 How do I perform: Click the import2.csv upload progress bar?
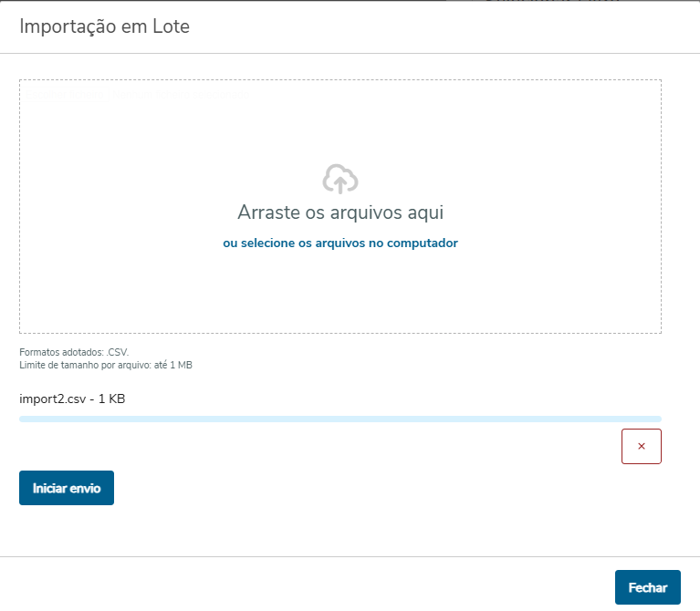[x=340, y=419]
